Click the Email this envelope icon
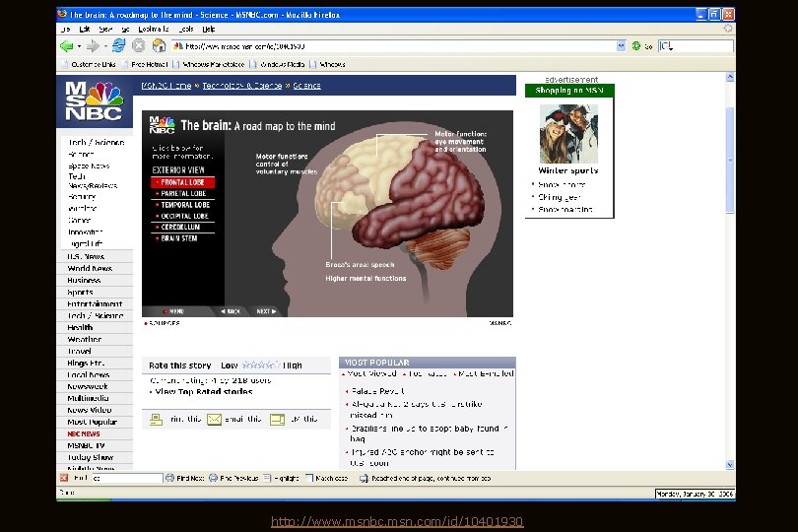798x532 pixels. pos(214,419)
